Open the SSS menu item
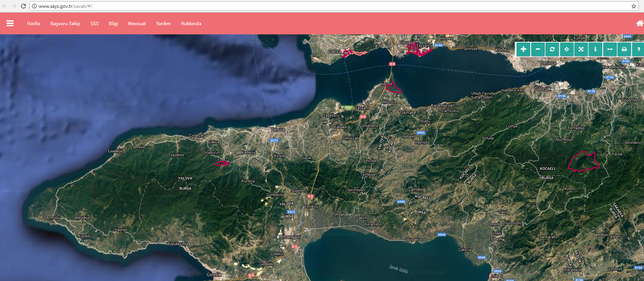The image size is (644, 281). 94,23
